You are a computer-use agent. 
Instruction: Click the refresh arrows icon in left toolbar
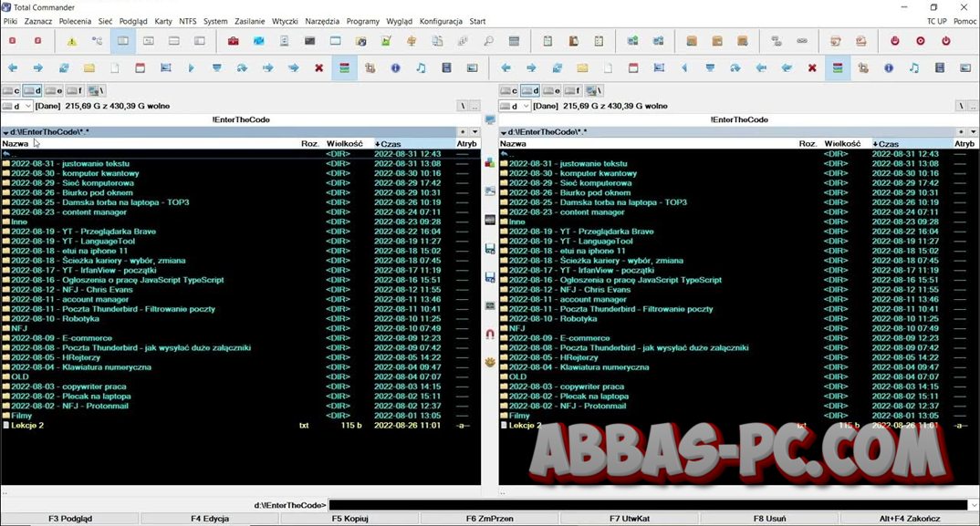coord(64,68)
